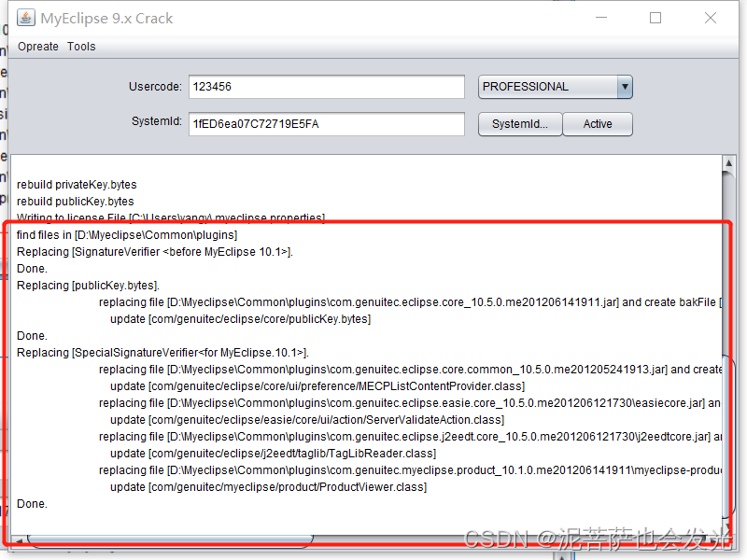The height and width of the screenshot is (560, 747).
Task: Click the ServerValidateAction.class update line
Action: click(307, 420)
